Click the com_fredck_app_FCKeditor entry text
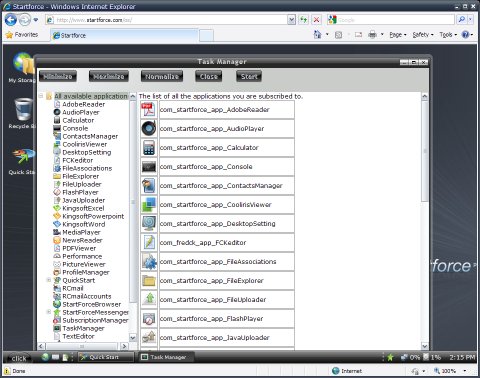Image resolution: width=480 pixels, height=378 pixels. [x=203, y=243]
